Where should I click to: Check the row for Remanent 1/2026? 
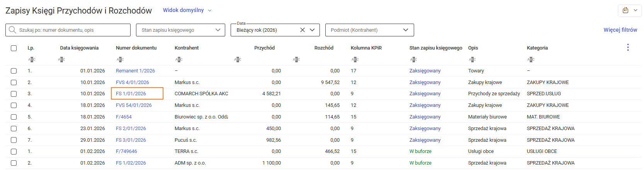pyautogui.click(x=14, y=71)
